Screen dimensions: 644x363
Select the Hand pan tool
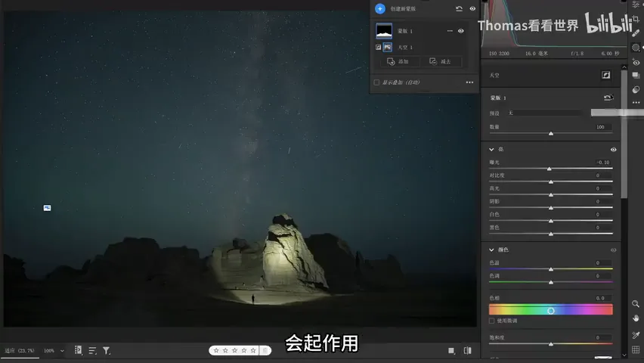click(x=636, y=318)
